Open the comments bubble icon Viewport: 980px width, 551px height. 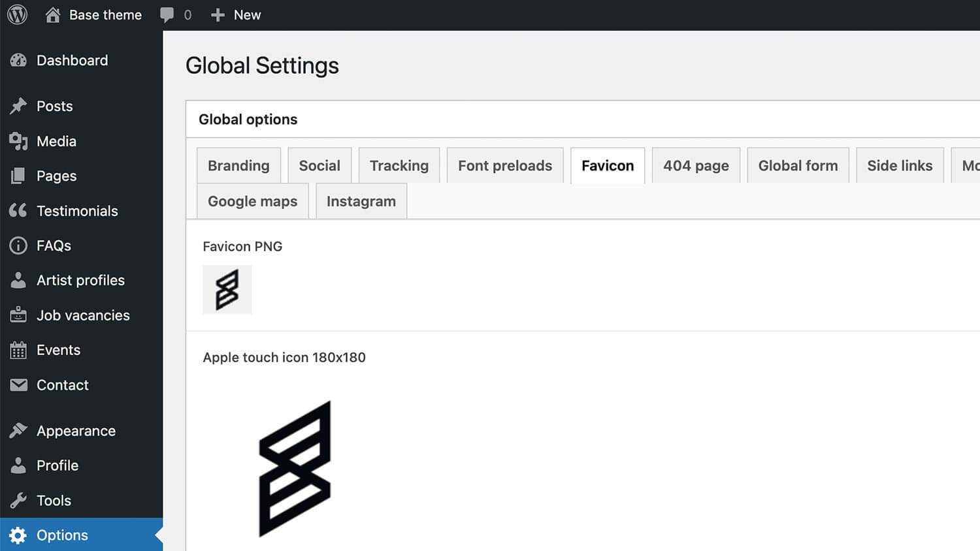click(167, 15)
